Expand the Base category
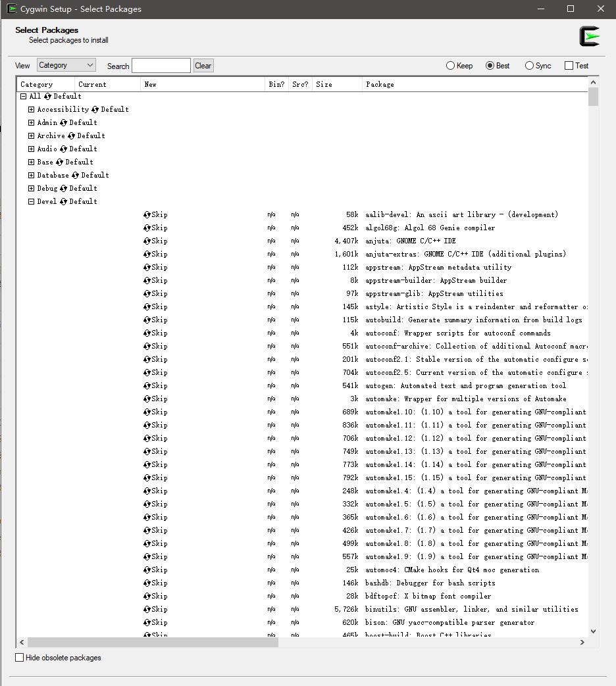 pyautogui.click(x=31, y=162)
